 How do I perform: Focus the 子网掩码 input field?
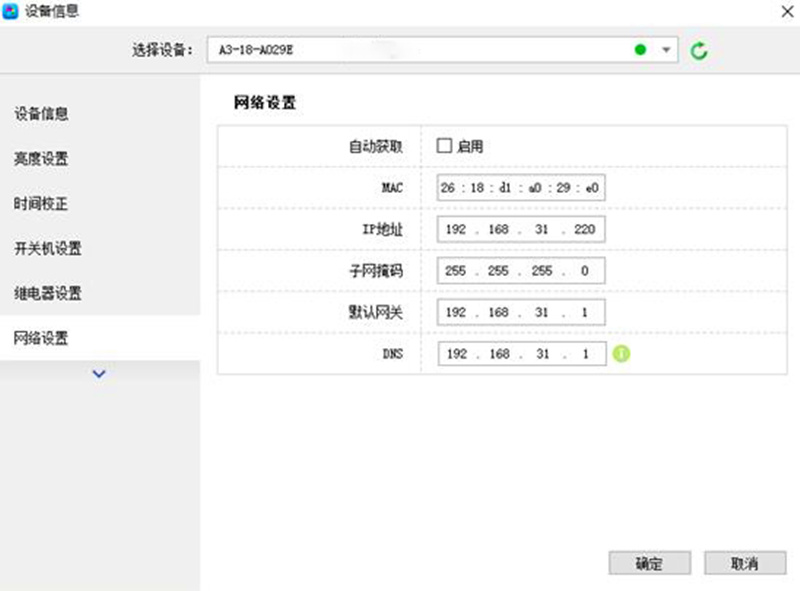(521, 271)
